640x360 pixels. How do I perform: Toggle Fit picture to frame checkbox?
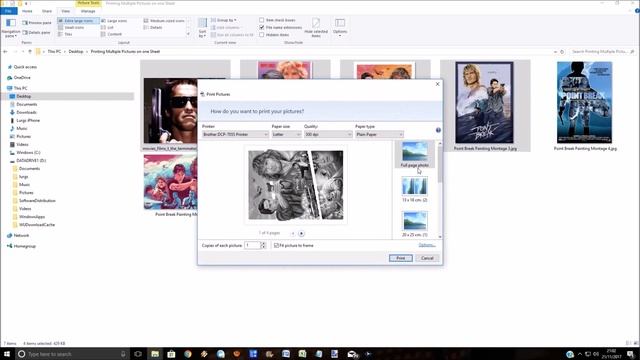276,245
